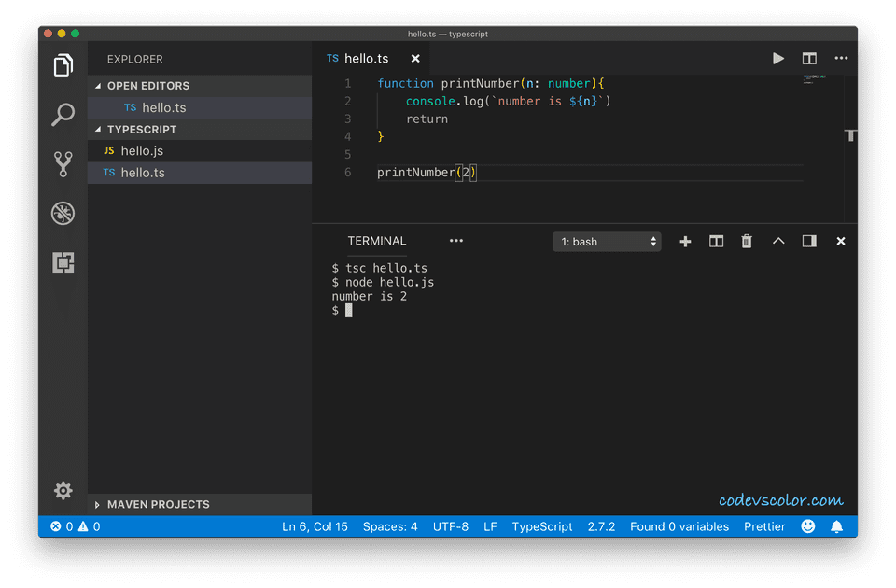
Task: Open the Search view in activity bar
Action: click(x=63, y=115)
